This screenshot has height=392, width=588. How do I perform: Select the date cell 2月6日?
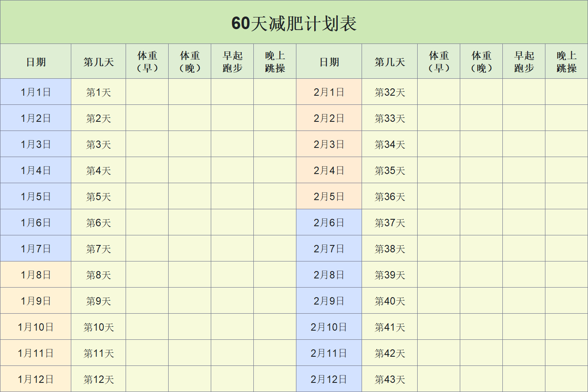(x=329, y=222)
